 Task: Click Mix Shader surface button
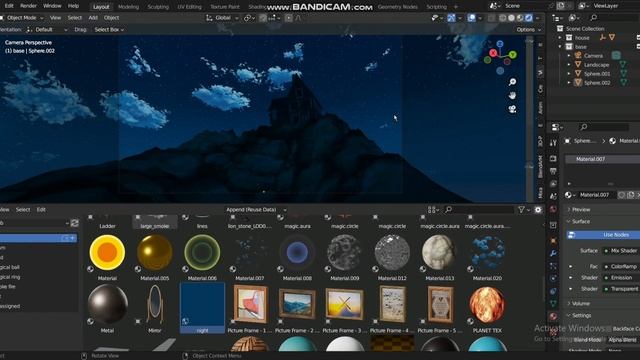click(x=621, y=251)
